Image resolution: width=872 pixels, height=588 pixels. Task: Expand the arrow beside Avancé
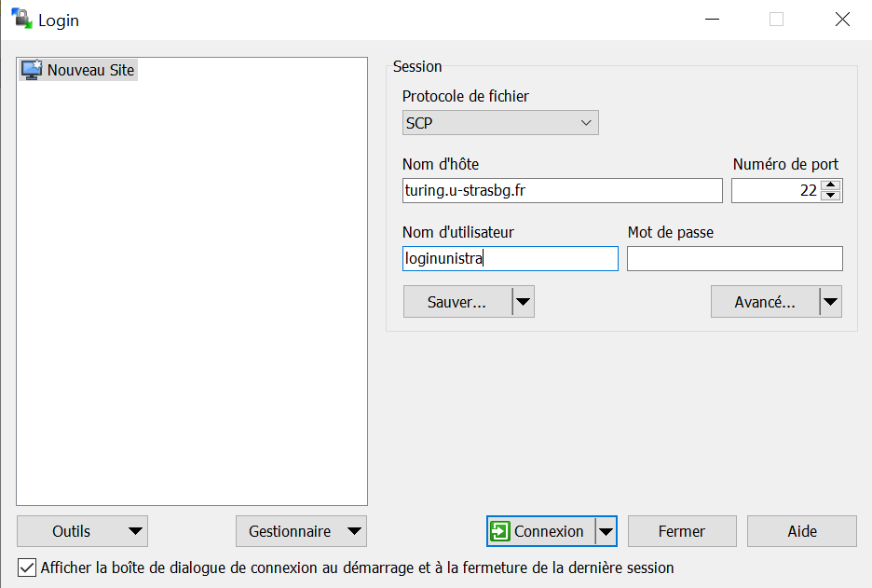coord(830,302)
